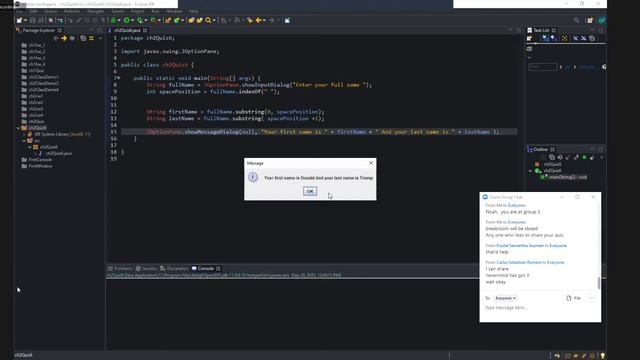
Task: Click the tip lightbulb icon in status bar
Action: (x=602, y=356)
